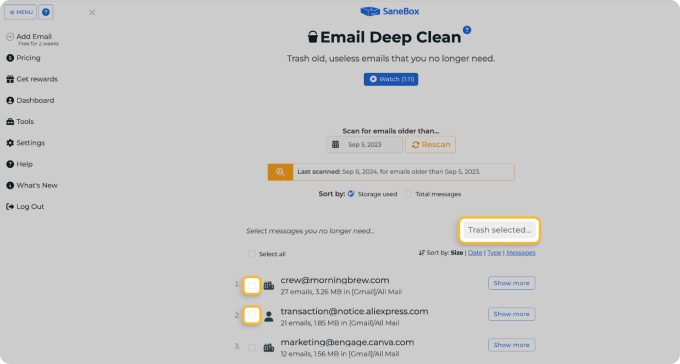Check the crew@morningbrew.com checkbox
The image size is (680, 364).
click(x=252, y=285)
